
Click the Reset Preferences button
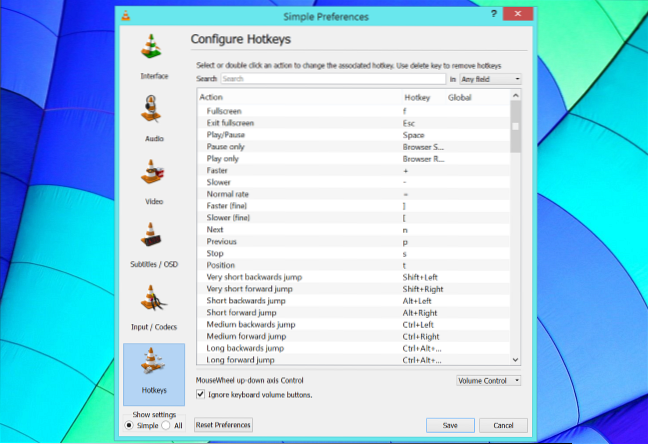click(x=223, y=425)
